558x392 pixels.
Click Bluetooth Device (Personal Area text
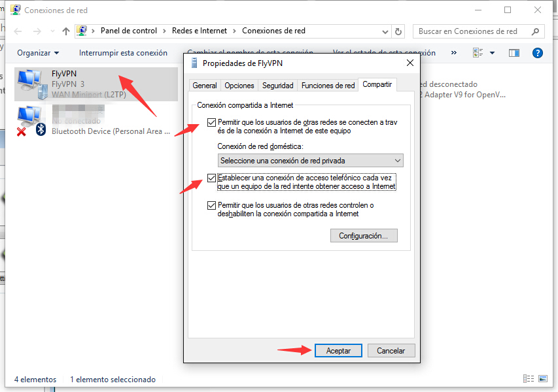[x=111, y=131]
